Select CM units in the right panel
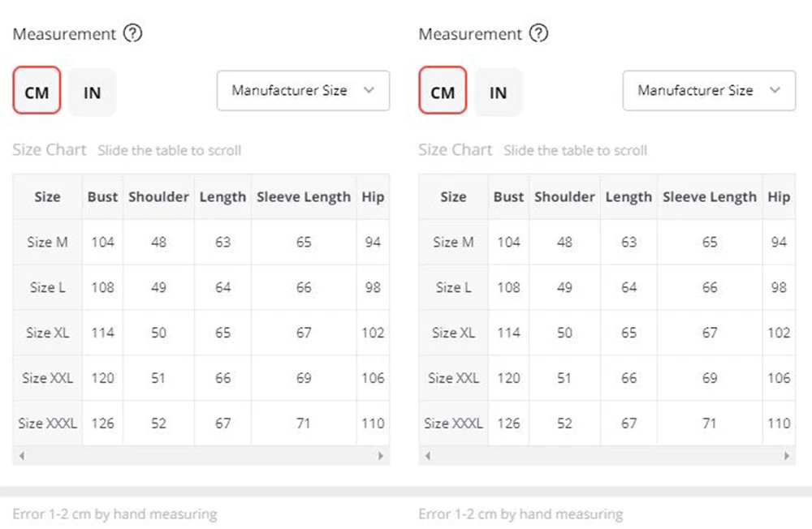The width and height of the screenshot is (812, 529). tap(443, 92)
